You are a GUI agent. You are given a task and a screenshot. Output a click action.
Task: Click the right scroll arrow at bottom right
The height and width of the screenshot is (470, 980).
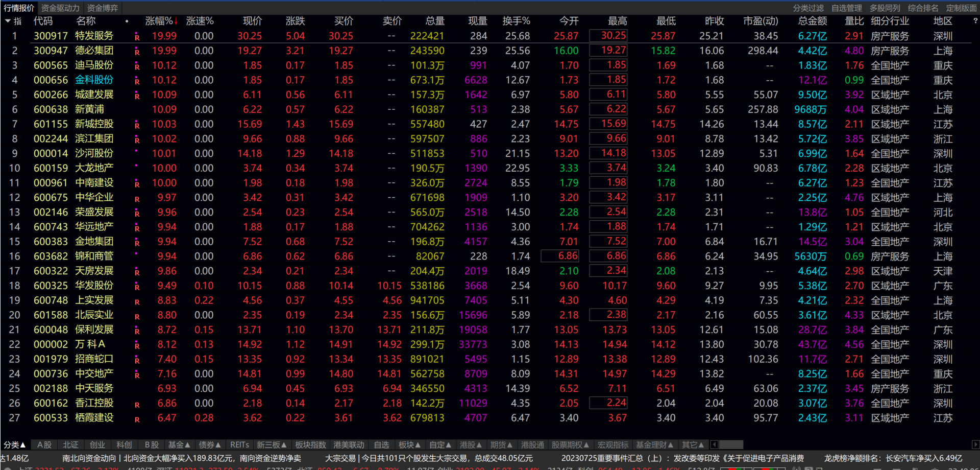pos(975,444)
